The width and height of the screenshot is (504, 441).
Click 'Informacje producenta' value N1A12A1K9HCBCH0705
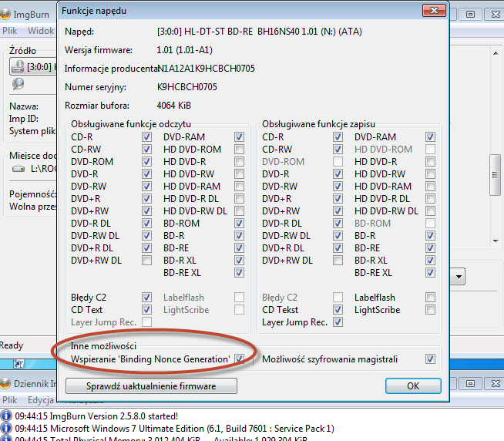pyautogui.click(x=206, y=69)
